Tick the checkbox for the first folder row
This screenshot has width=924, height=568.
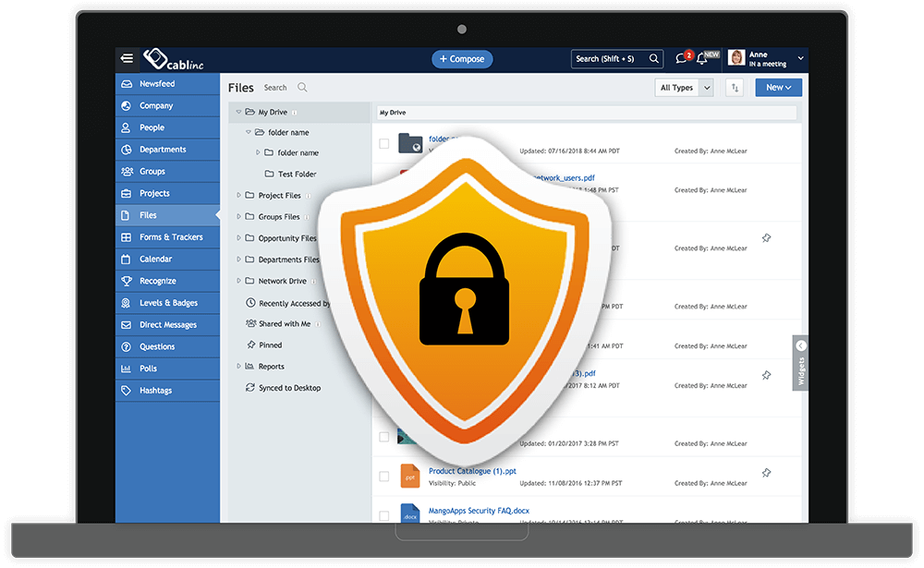(x=384, y=143)
